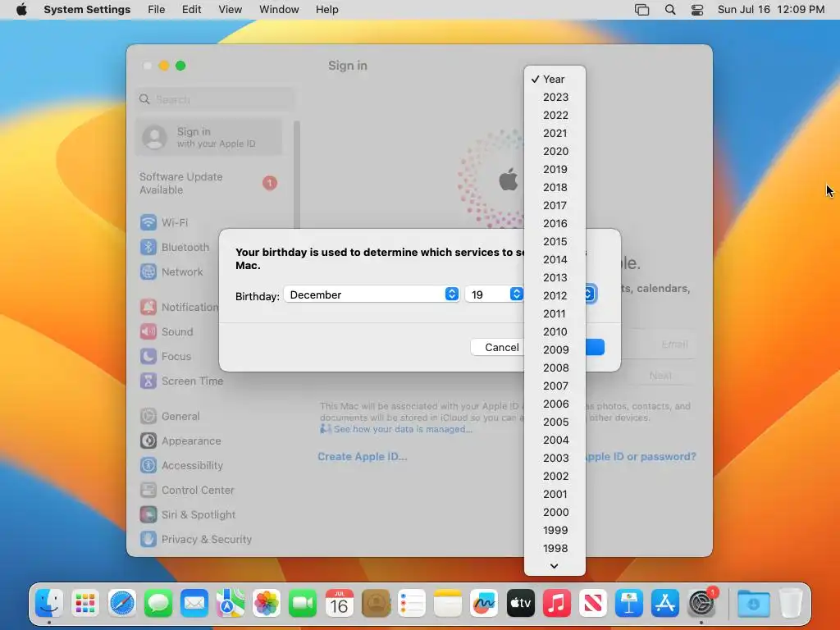Image resolution: width=840 pixels, height=630 pixels.
Task: Open Trash in the Dock
Action: (x=790, y=603)
